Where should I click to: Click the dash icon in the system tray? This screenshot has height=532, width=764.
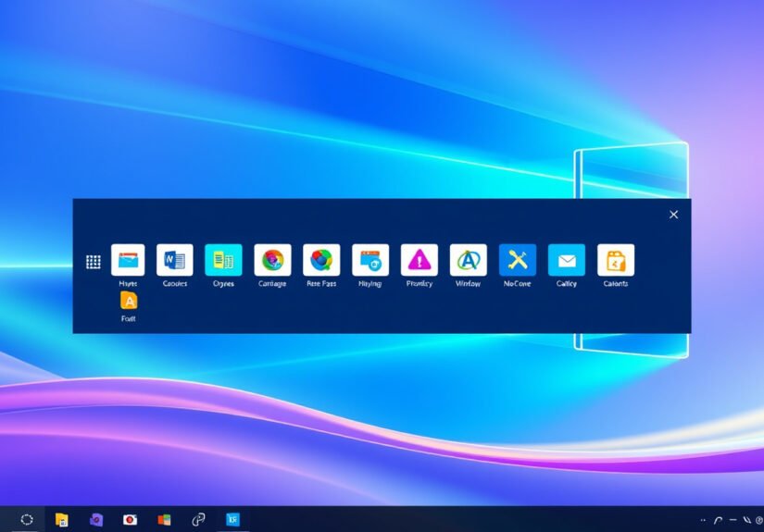pos(733,520)
